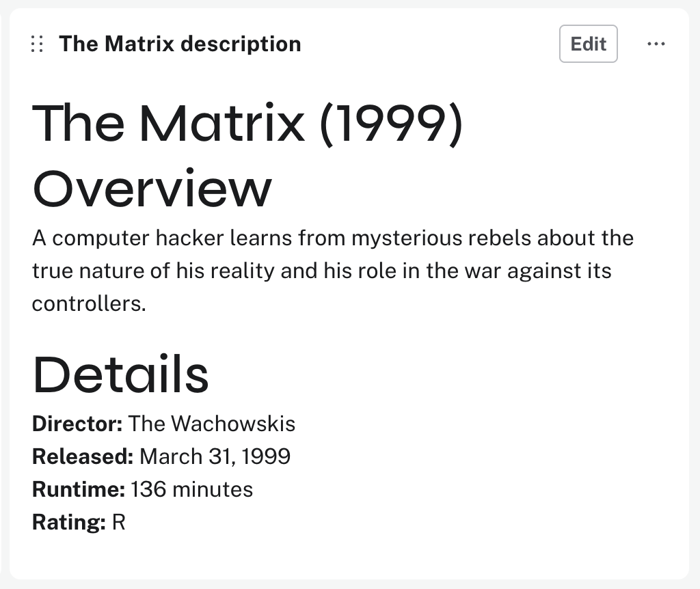Open block actions via the three-dot icon
The image size is (700, 589).
[x=656, y=43]
